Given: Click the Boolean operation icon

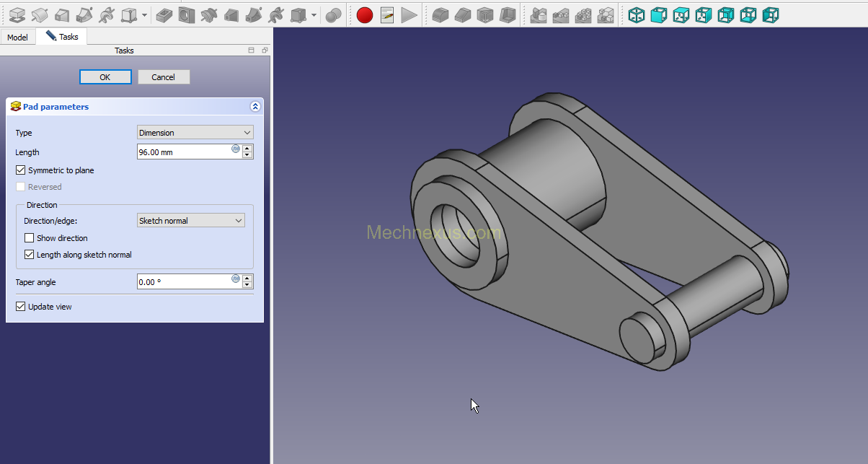Looking at the screenshot, I should pyautogui.click(x=333, y=14).
